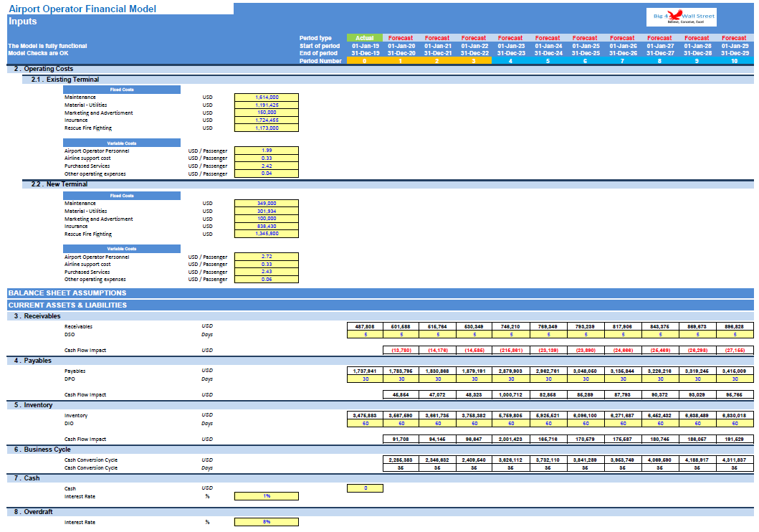Screen dimensions: 759x532
Task: Select the green Actual period type header
Action: [365, 38]
